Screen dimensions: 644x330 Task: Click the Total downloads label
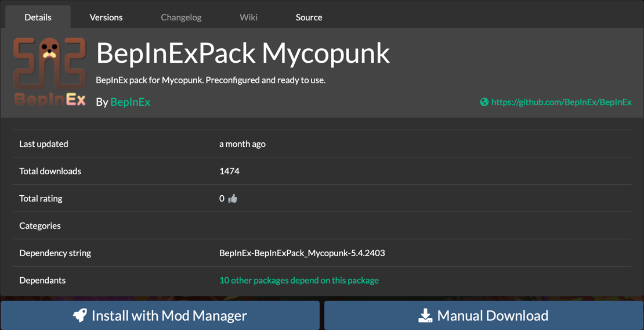(x=50, y=171)
